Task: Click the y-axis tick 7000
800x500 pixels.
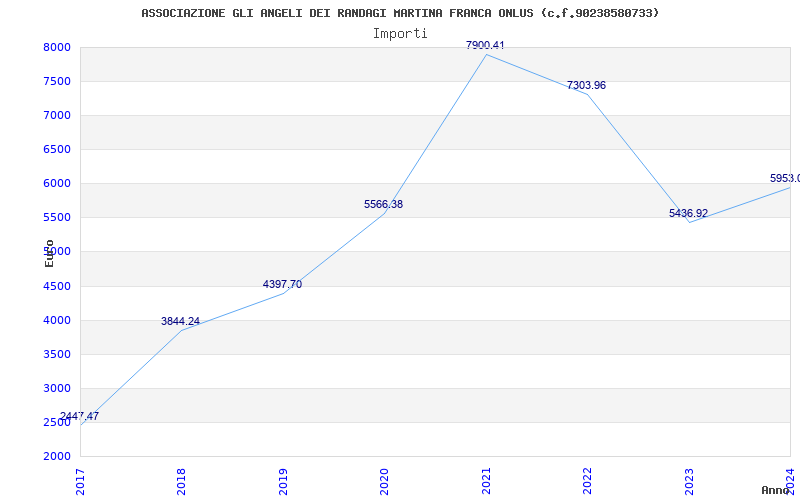Action: click(x=56, y=115)
